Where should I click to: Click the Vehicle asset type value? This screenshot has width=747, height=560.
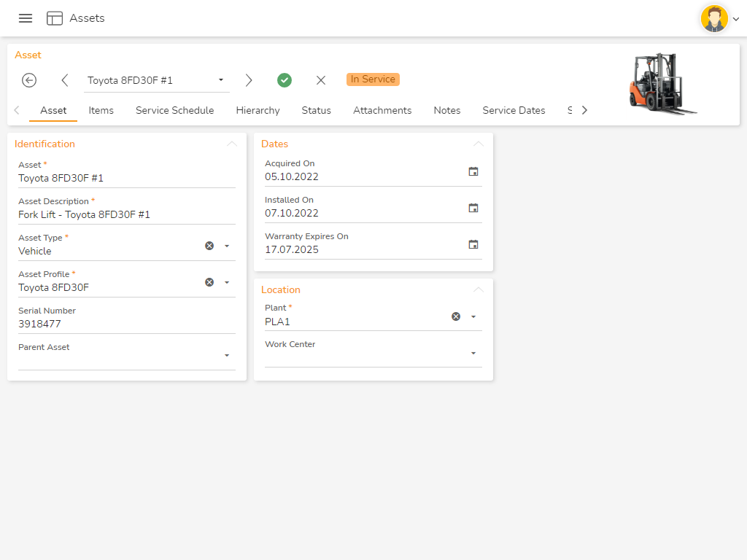35,251
